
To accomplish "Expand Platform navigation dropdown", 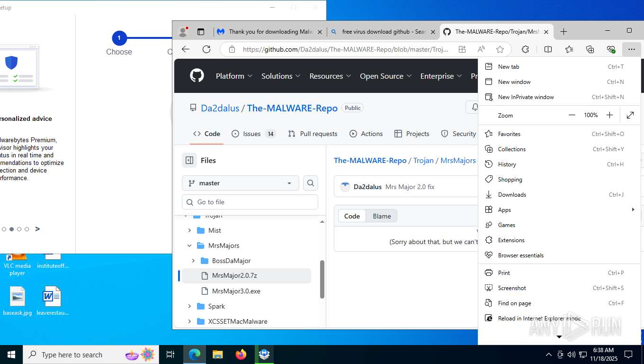I will coord(234,76).
